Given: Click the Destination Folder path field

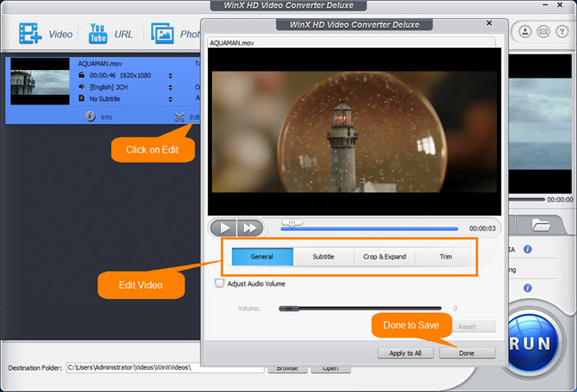Looking at the screenshot, I should [x=165, y=367].
